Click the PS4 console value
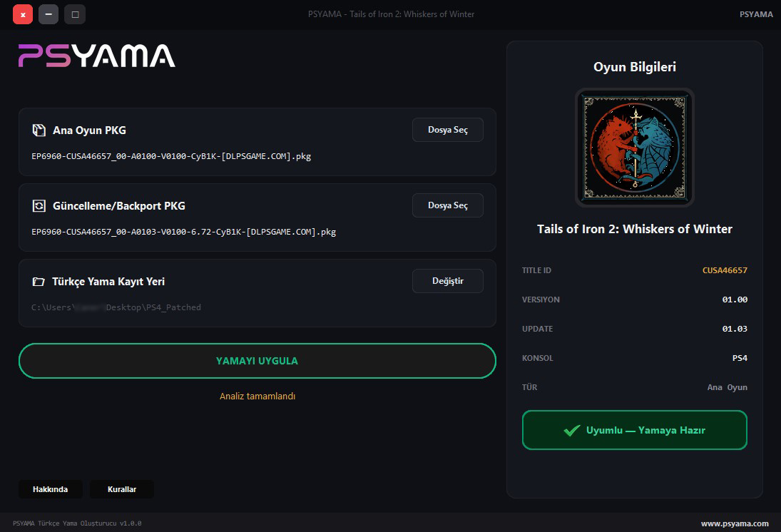The image size is (781, 532). (x=740, y=358)
